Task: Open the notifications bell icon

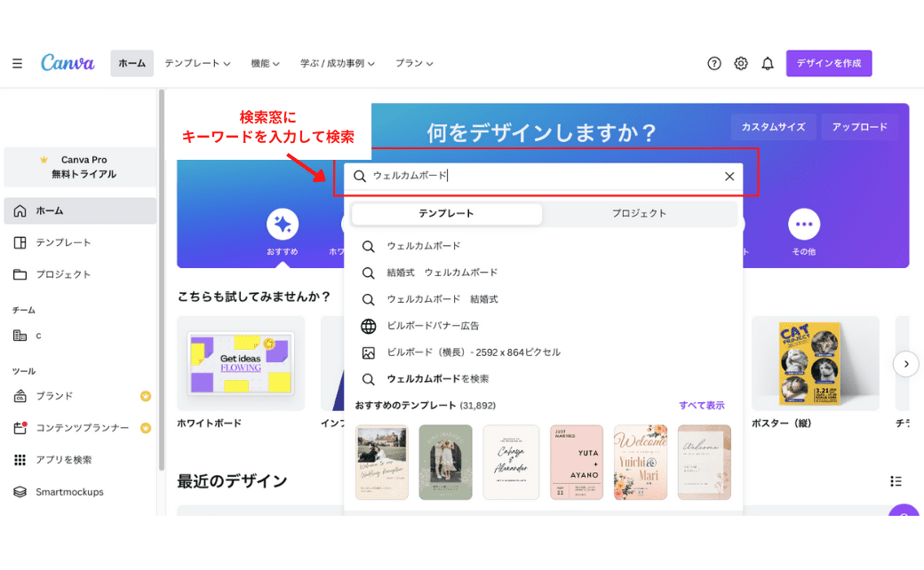Action: (x=768, y=64)
